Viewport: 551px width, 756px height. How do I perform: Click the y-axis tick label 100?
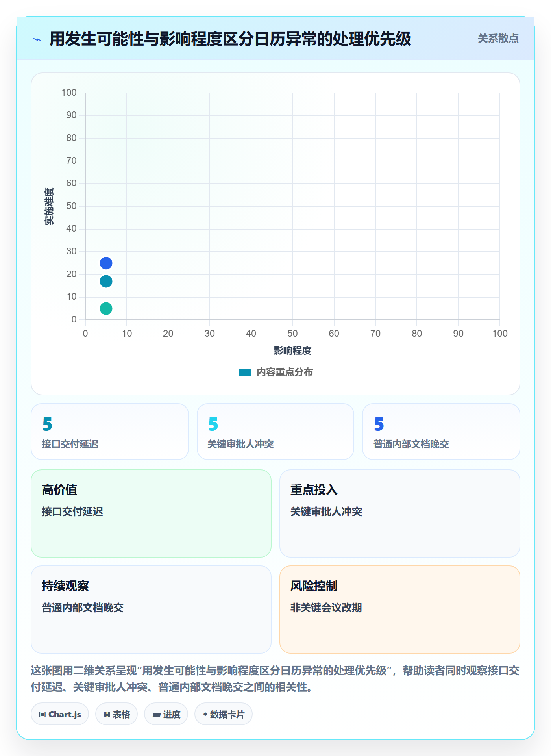[x=69, y=93]
